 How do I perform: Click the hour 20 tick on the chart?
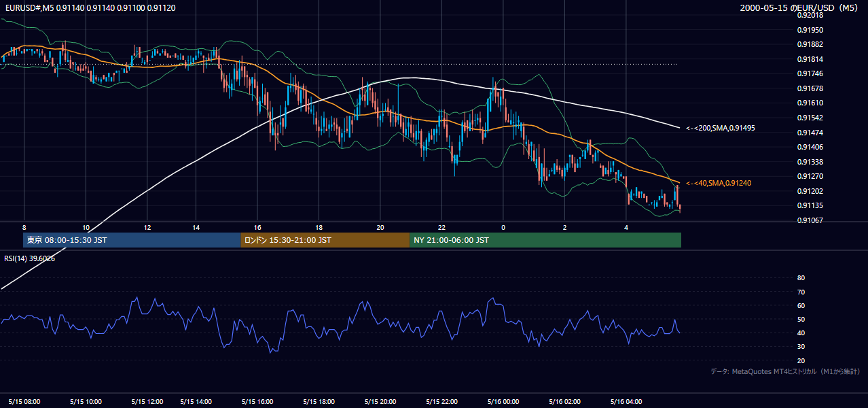[x=380, y=227]
